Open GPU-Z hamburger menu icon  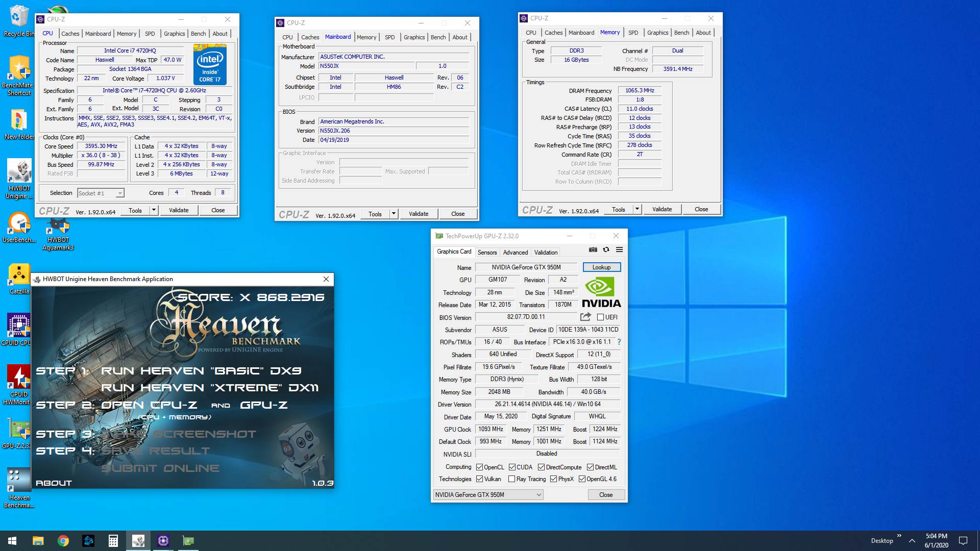click(x=619, y=249)
